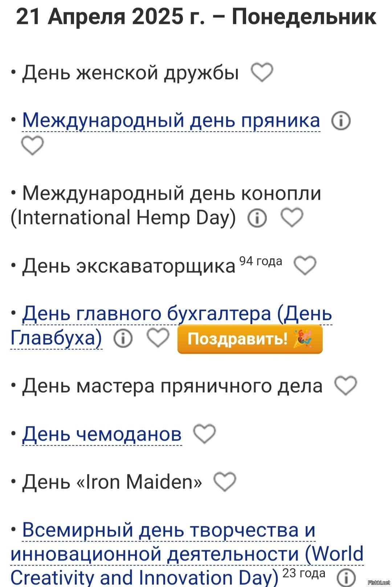Viewport: 392px width, 587px height.
Task: Tap heart next to День экскаваторщика
Action: (305, 266)
